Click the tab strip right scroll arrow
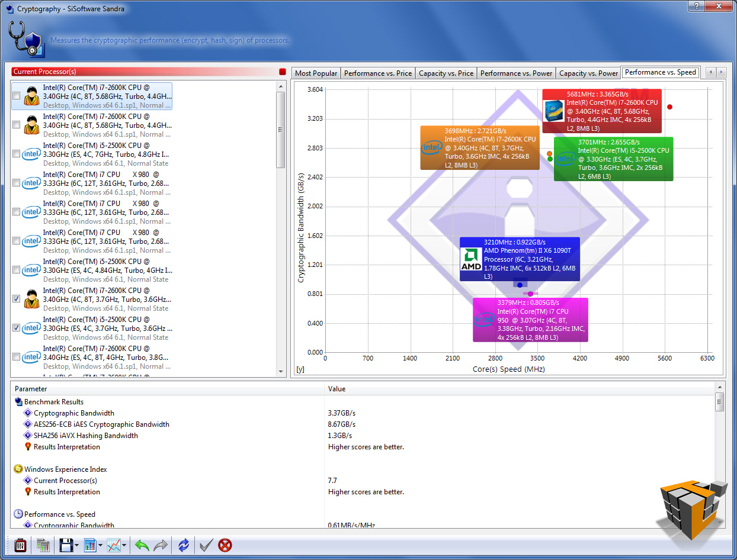 721,72
